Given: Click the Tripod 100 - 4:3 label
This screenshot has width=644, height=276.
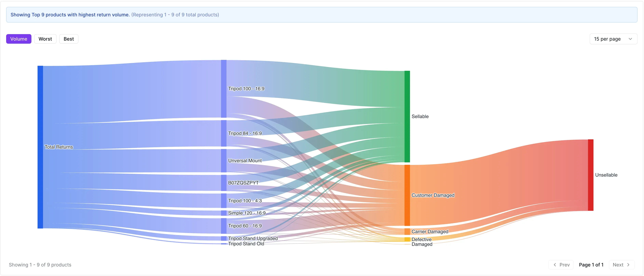Looking at the screenshot, I should coord(245,201).
